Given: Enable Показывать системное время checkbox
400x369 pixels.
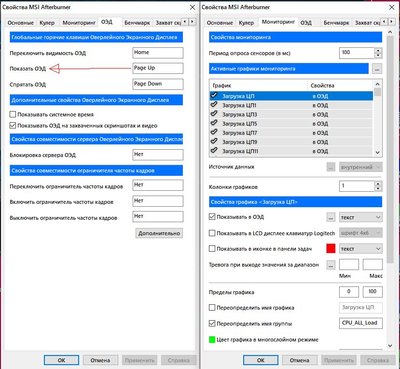Looking at the screenshot, I should (x=13, y=114).
